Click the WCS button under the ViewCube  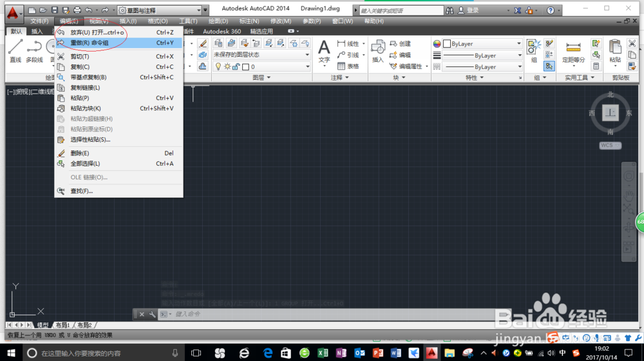610,146
